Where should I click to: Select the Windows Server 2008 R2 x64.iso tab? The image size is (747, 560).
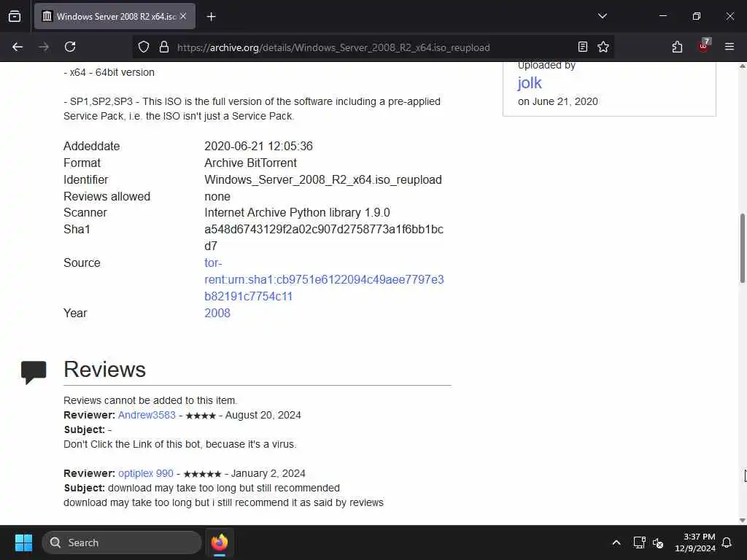pyautogui.click(x=115, y=16)
